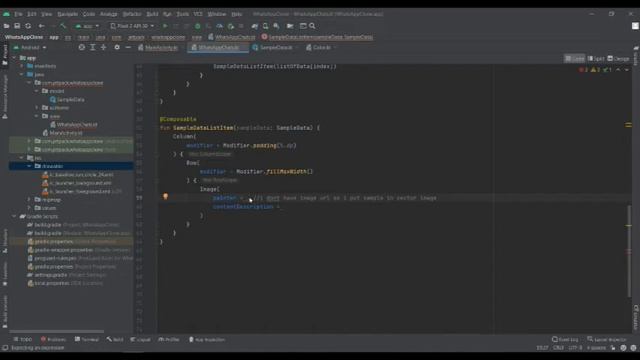Select the SampleData file in tree
The height and width of the screenshot is (360, 640).
(x=67, y=100)
